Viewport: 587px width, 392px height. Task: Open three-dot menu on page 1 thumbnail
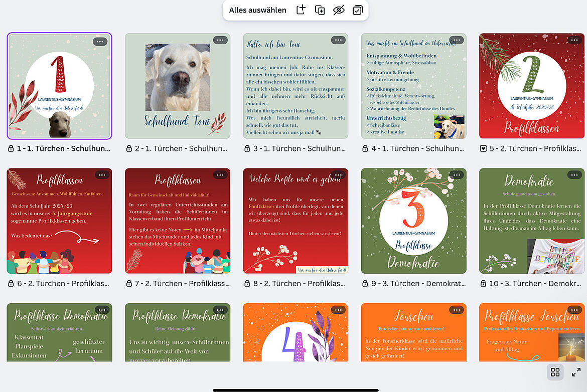100,41
